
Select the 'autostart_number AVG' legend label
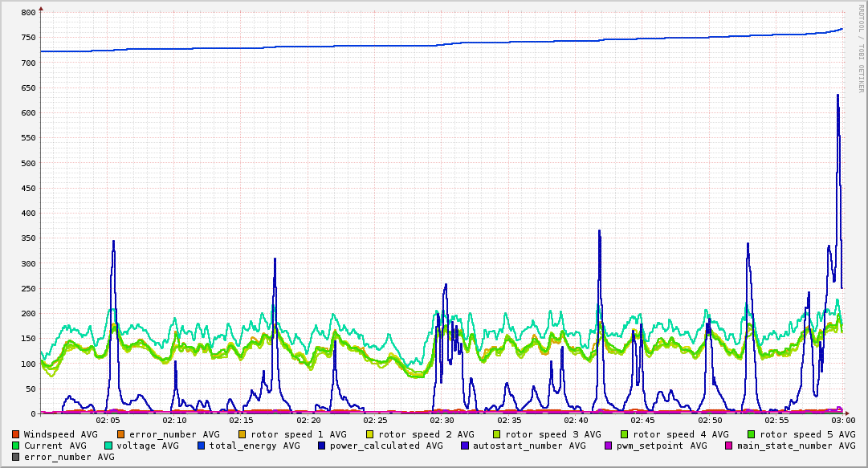click(x=529, y=446)
